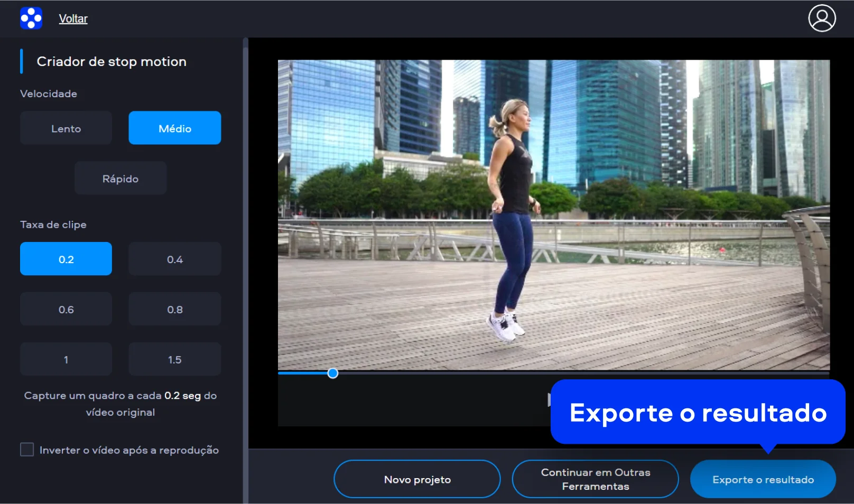Screen dimensions: 854x504
Task: Click the Capture um quadro description text
Action: pos(120,404)
